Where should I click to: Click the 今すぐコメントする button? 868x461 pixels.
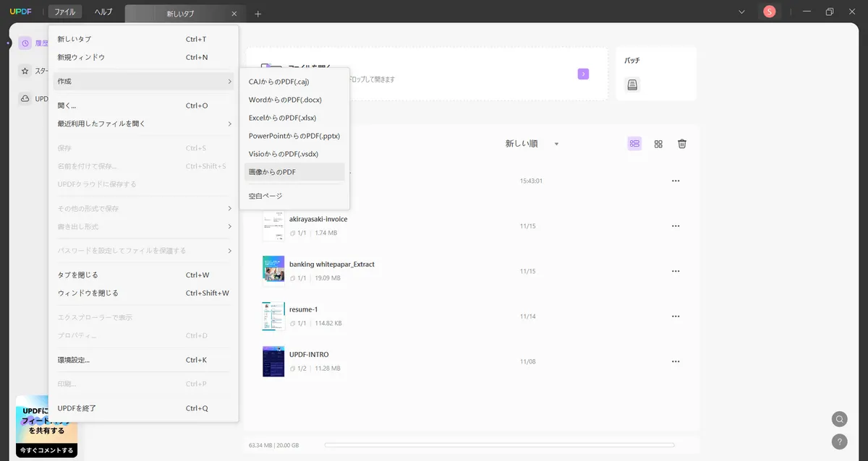click(x=47, y=450)
